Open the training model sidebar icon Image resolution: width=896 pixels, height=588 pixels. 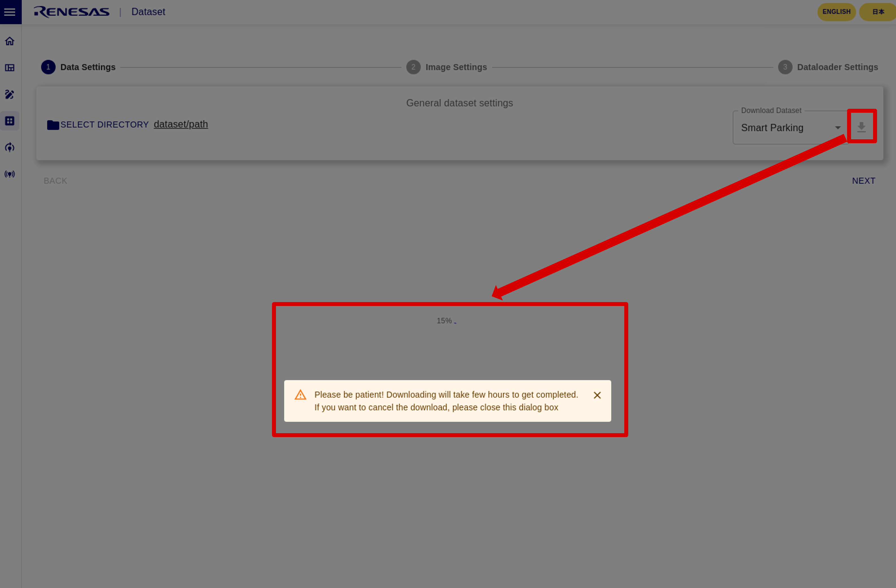coord(10,147)
